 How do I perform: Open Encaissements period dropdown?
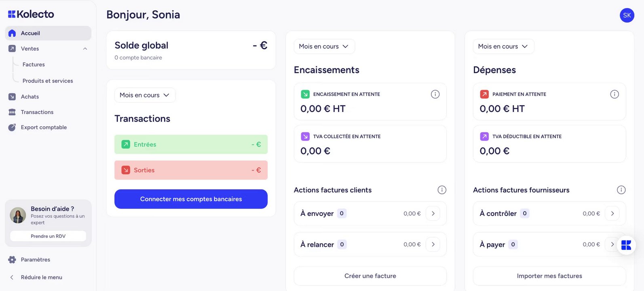(324, 46)
